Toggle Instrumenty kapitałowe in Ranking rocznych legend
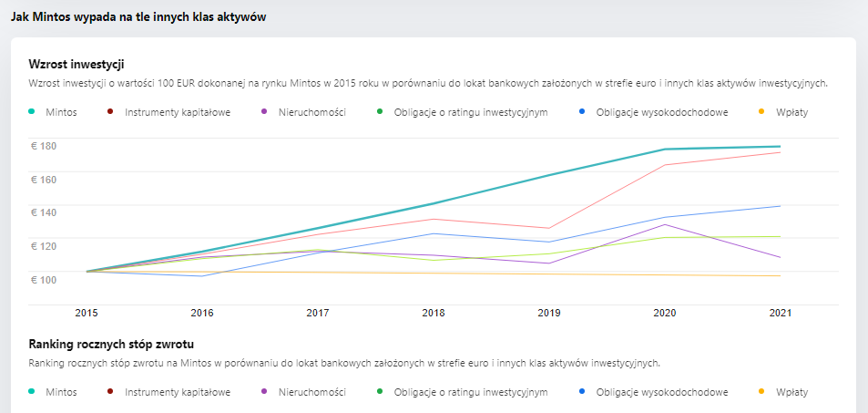 click(168, 393)
